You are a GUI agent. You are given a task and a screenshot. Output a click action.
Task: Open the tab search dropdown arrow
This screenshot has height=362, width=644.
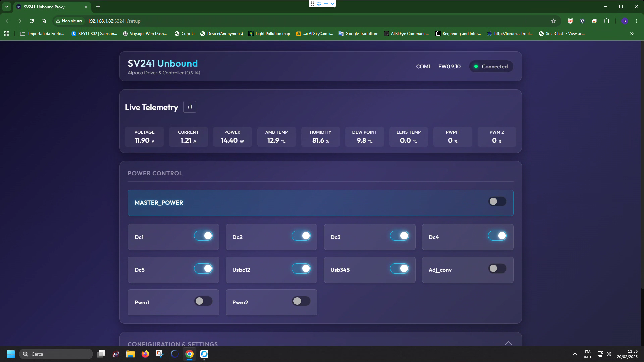pyautogui.click(x=6, y=7)
